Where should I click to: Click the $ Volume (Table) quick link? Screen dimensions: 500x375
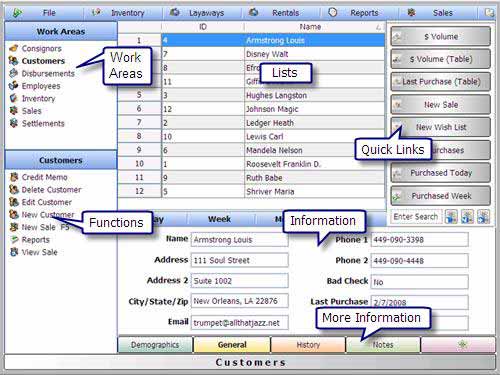click(x=441, y=59)
